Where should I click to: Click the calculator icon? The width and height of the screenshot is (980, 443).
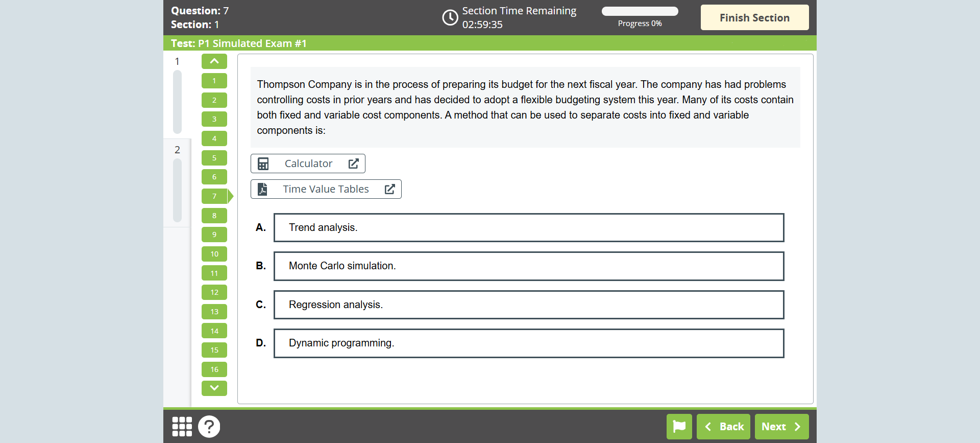(x=263, y=164)
